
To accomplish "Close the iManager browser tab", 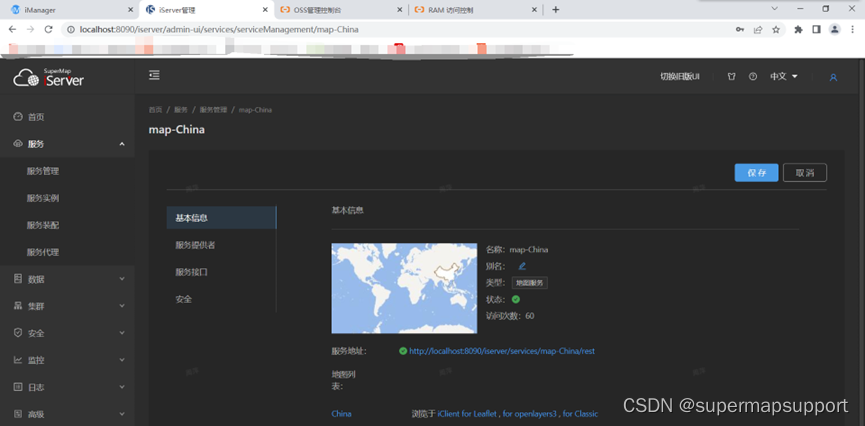I will point(130,10).
